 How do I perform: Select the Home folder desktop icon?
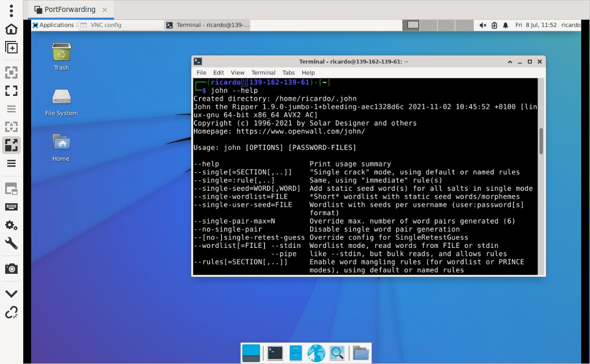click(61, 148)
